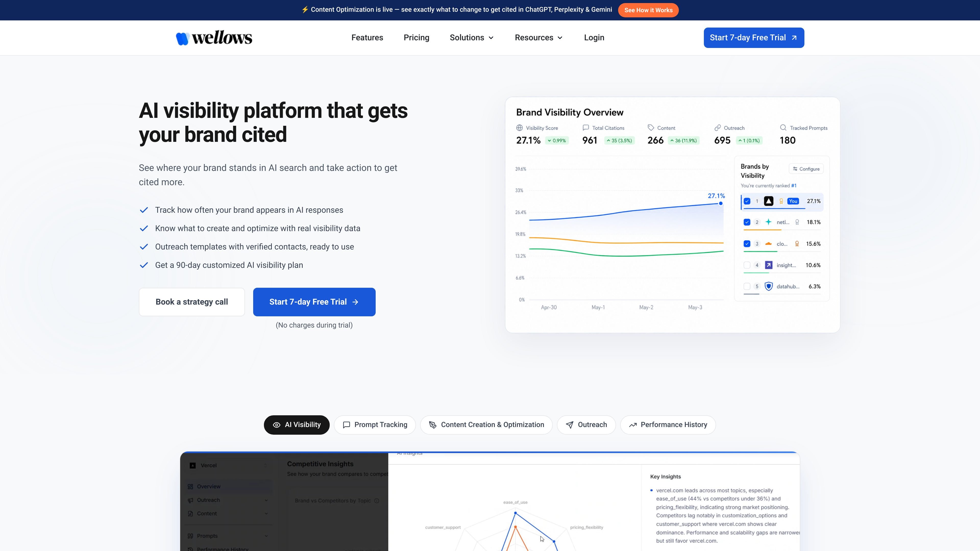
Task: Expand the Outreach sidebar chevron
Action: tap(266, 500)
